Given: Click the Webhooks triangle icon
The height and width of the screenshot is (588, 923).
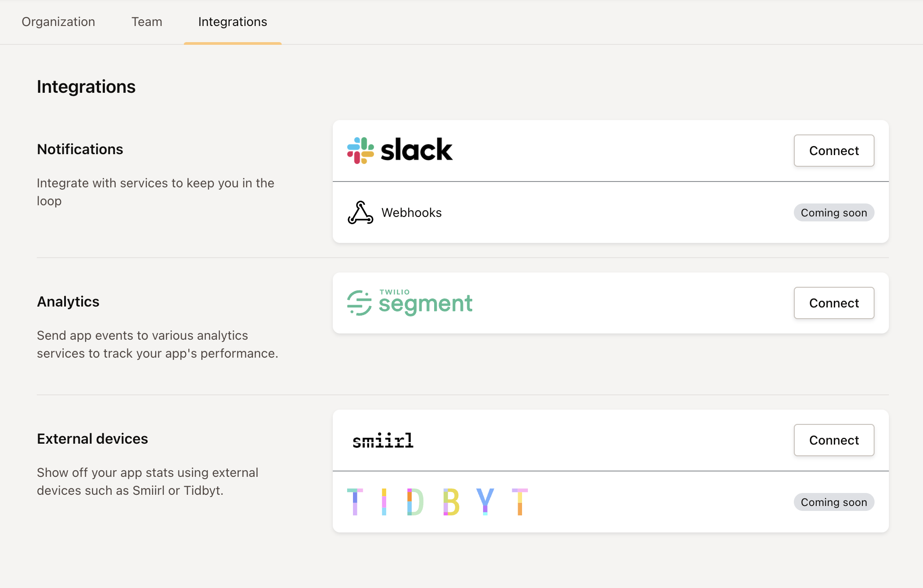Looking at the screenshot, I should pos(360,212).
